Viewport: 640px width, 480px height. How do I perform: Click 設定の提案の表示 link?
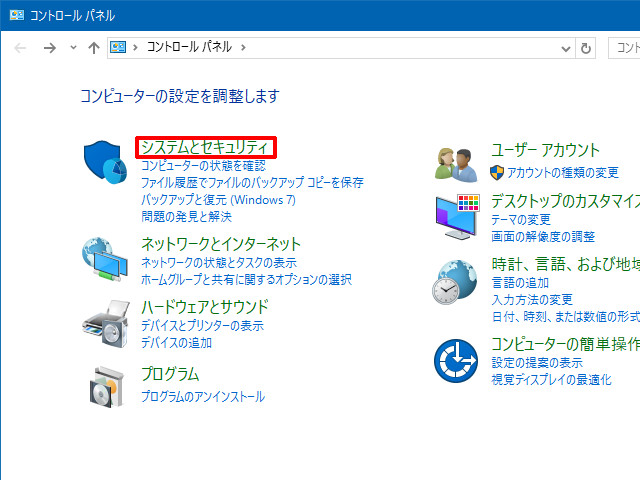coord(537,362)
